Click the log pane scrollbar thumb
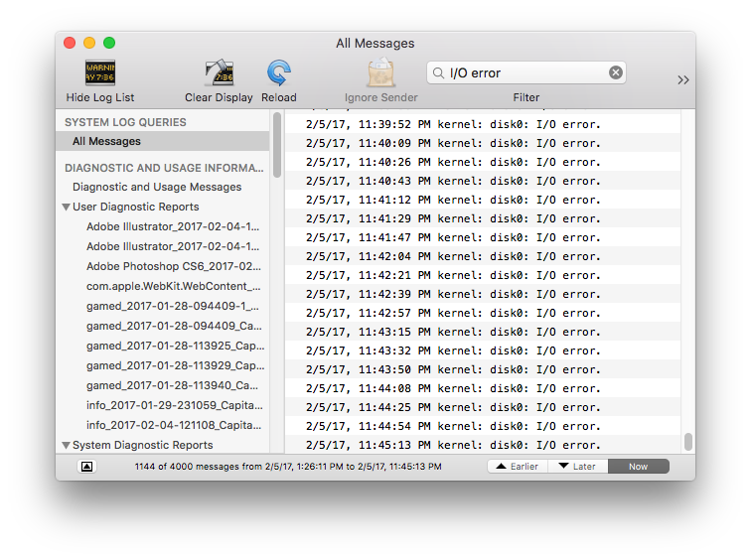The image size is (751, 560). [x=688, y=442]
